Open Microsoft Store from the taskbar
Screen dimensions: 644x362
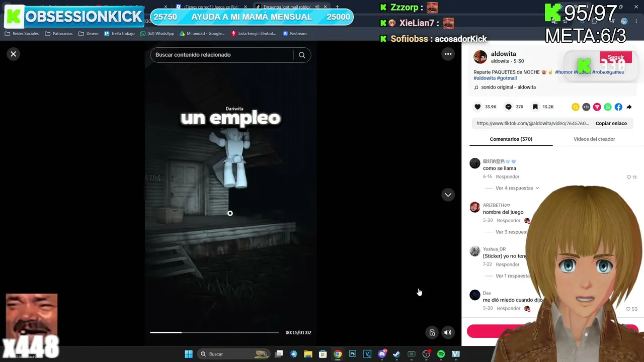pos(323,354)
